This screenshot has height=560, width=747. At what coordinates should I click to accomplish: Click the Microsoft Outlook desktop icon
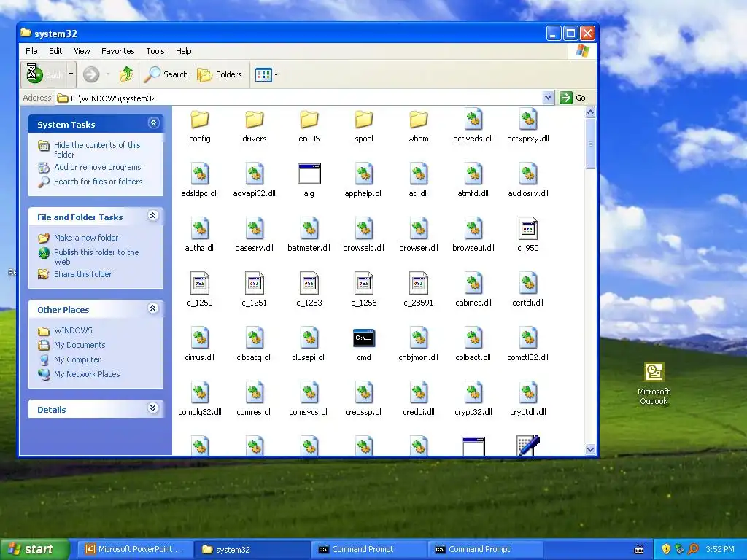coord(654,372)
